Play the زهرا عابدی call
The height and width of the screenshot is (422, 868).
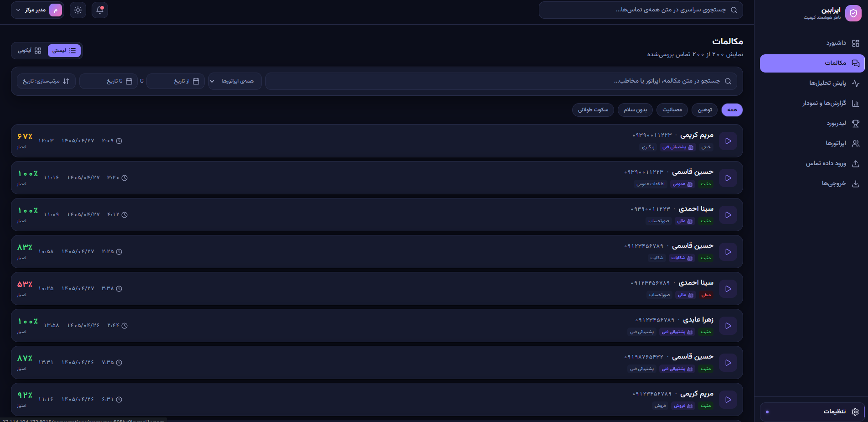[x=728, y=326]
